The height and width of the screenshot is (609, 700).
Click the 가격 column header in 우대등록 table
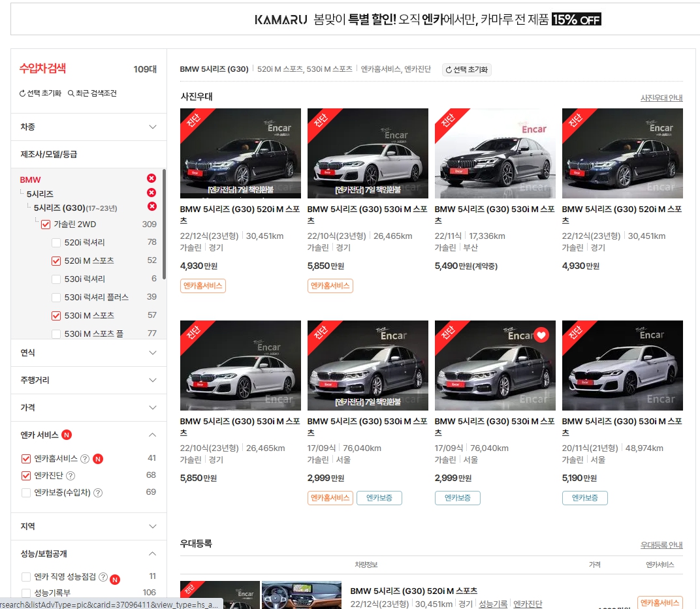(x=595, y=565)
